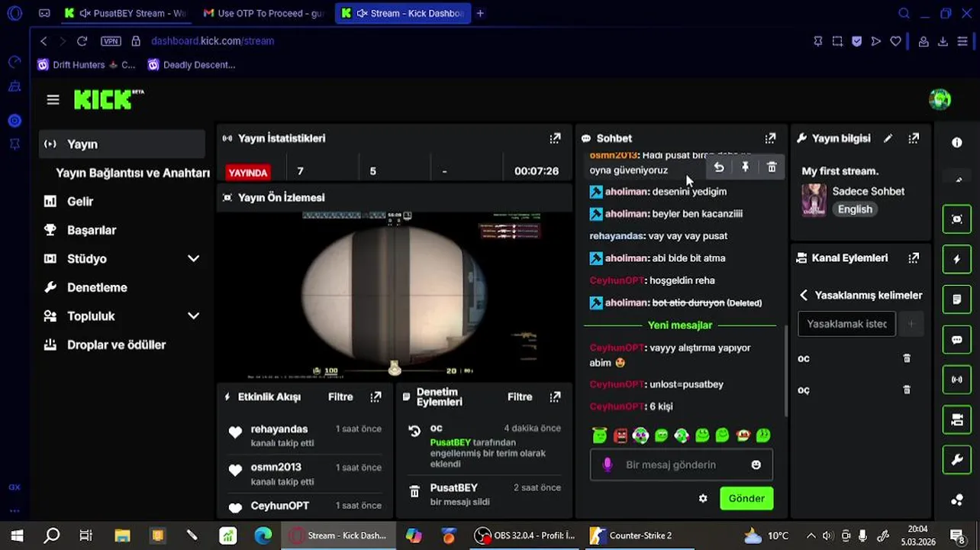Click the banned word input field
Image resolution: width=980 pixels, height=550 pixels.
tap(846, 324)
